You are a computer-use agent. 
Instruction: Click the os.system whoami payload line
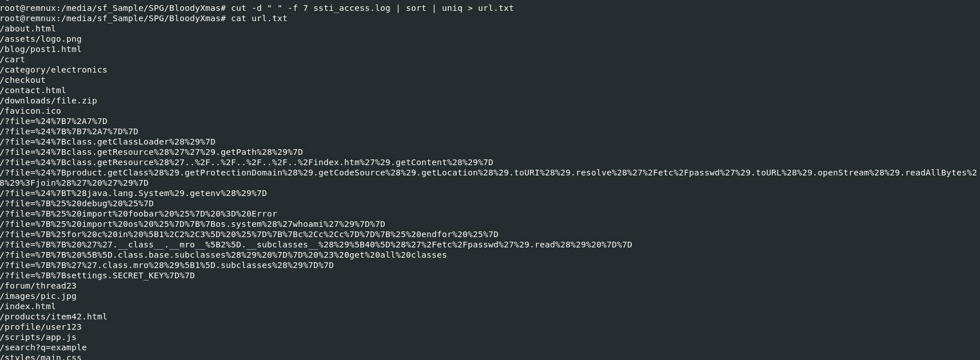[192, 224]
